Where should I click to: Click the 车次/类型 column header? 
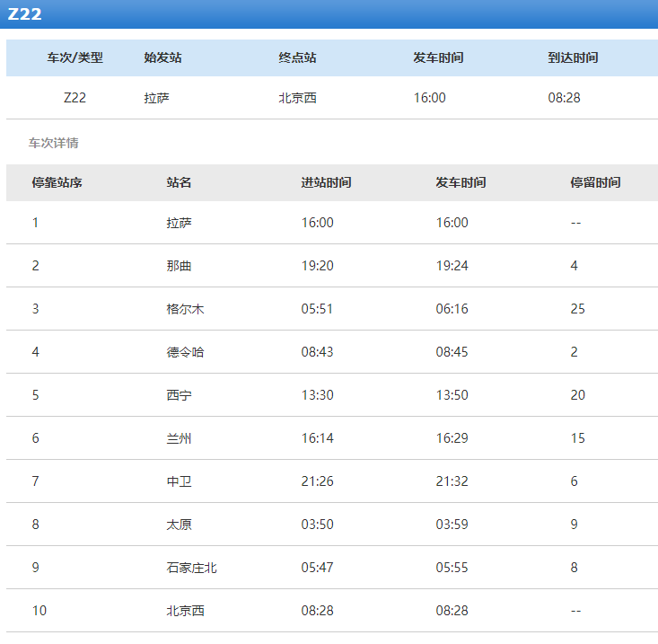click(75, 57)
